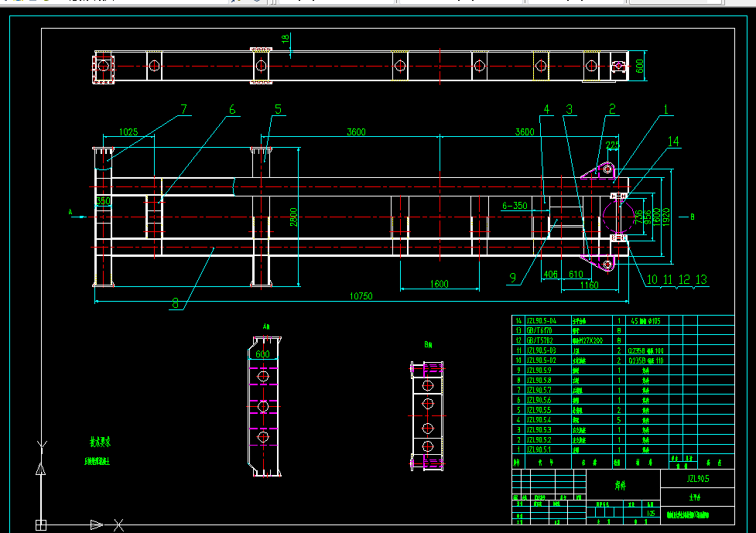756x533 pixels.
Task: Select the 736 vertical dimension
Action: click(x=639, y=217)
